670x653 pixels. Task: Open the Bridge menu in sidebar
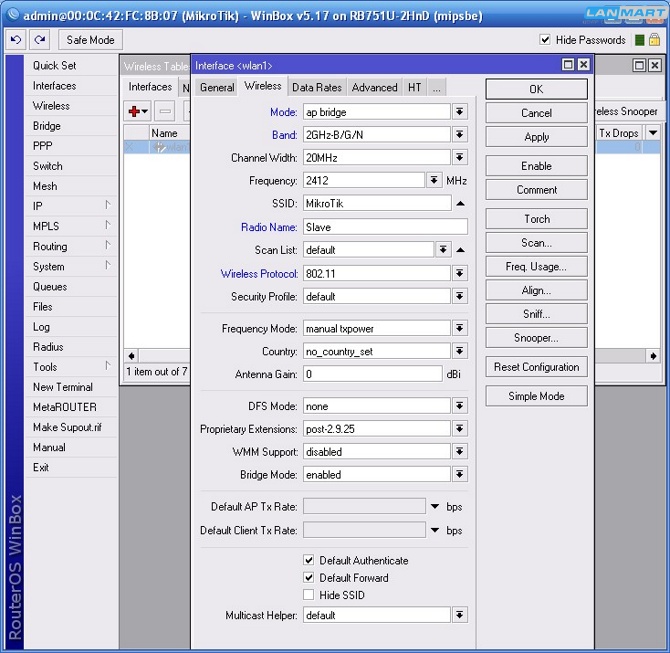point(47,126)
